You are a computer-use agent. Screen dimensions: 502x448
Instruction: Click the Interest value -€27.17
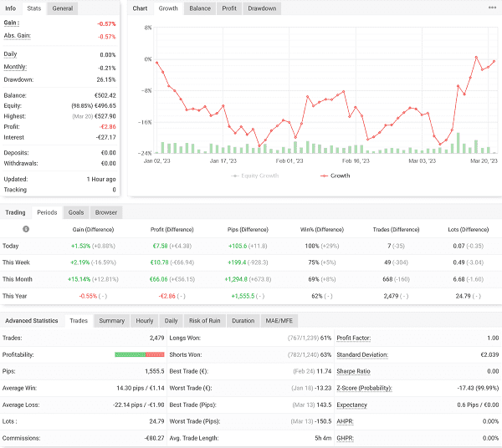coord(106,137)
